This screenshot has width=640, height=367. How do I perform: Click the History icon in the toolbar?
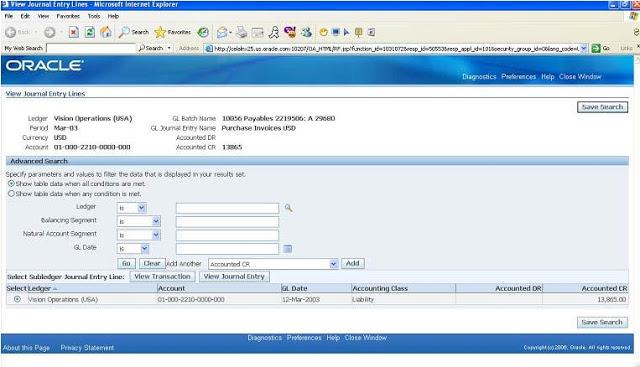(x=203, y=32)
